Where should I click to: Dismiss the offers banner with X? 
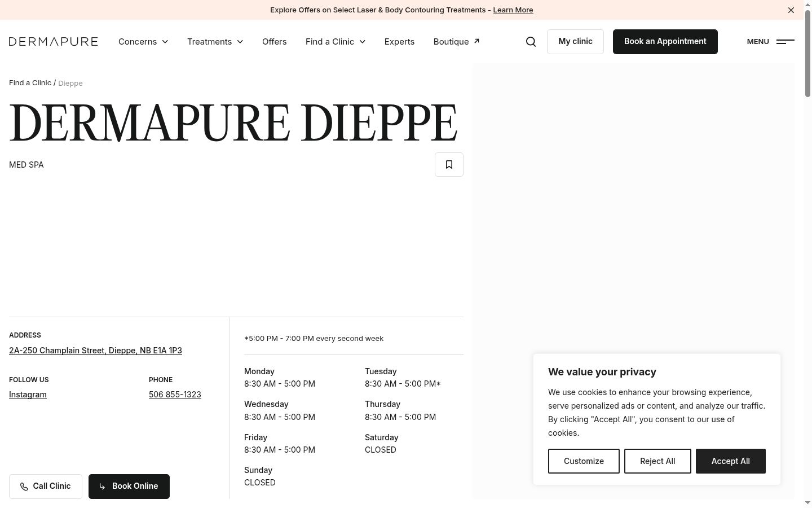click(791, 10)
